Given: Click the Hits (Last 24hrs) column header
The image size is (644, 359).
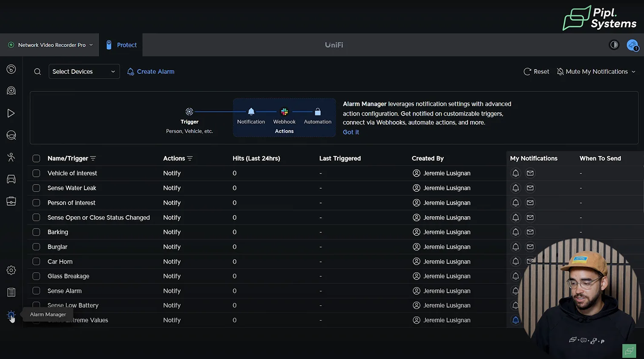Looking at the screenshot, I should [x=256, y=159].
